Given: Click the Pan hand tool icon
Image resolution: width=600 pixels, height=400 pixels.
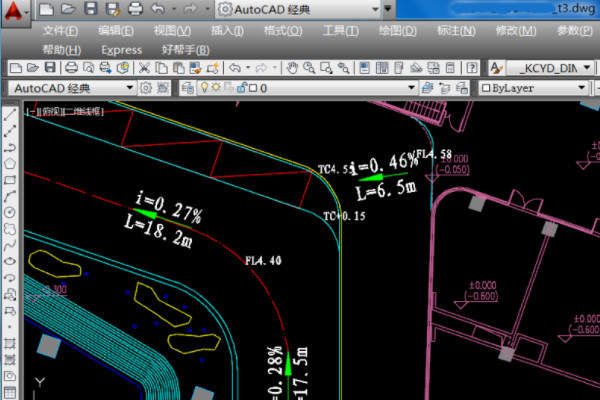Looking at the screenshot, I should 293,68.
